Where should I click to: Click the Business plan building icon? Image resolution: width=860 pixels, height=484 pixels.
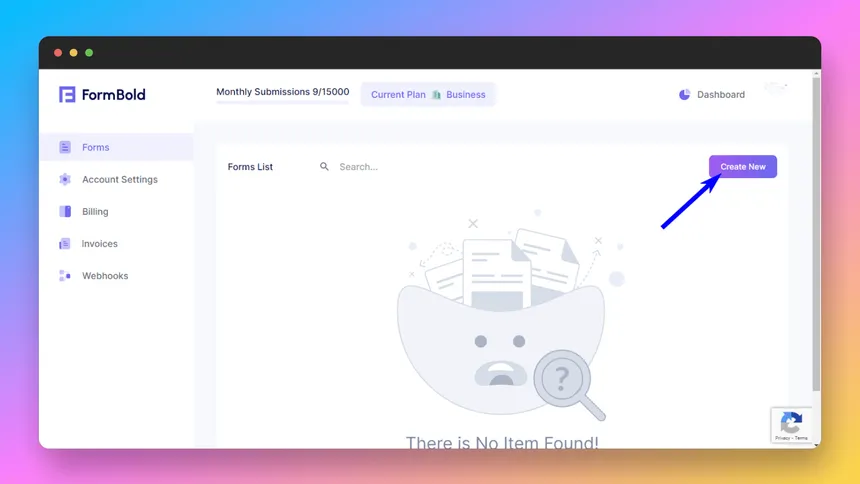click(436, 95)
